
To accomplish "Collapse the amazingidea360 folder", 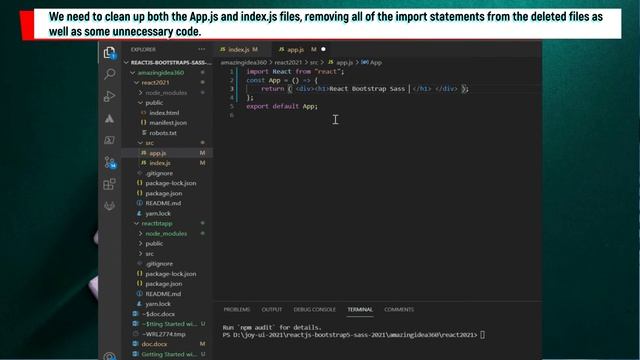I will coord(168,73).
